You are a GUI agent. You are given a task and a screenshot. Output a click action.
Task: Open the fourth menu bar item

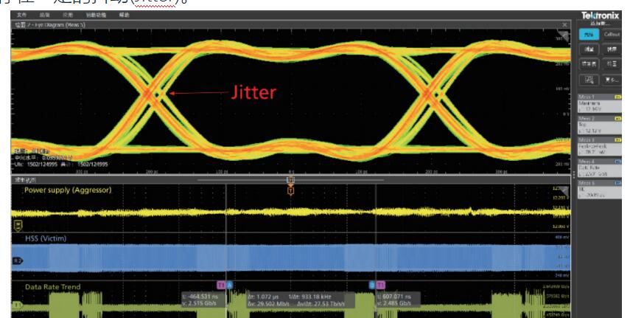tap(96, 15)
